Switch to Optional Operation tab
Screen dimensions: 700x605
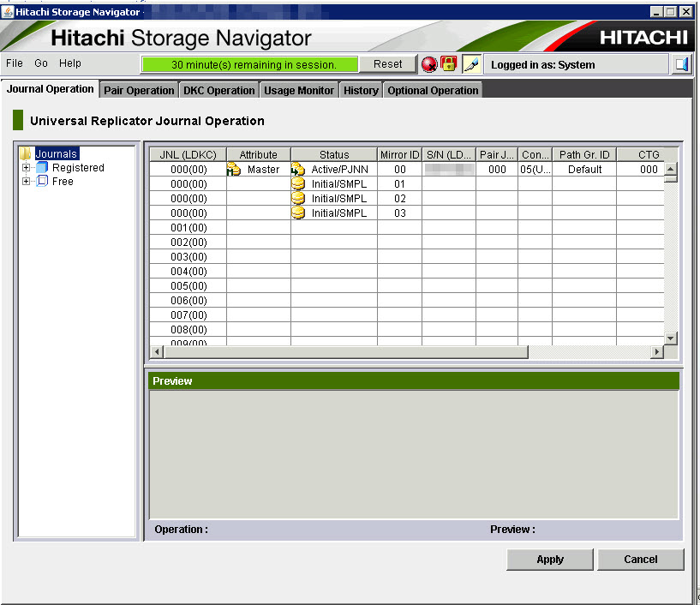pyautogui.click(x=433, y=90)
